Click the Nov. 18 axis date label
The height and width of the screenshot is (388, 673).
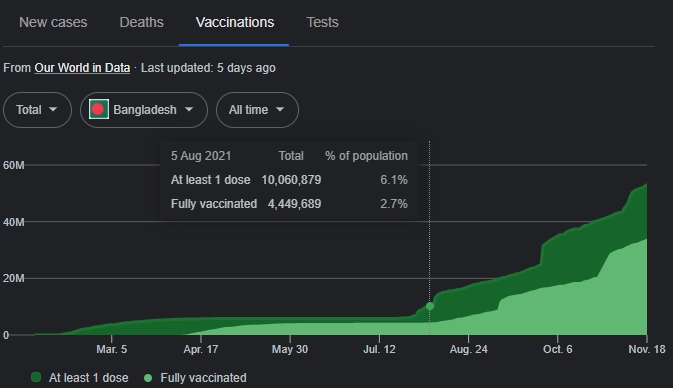(647, 349)
